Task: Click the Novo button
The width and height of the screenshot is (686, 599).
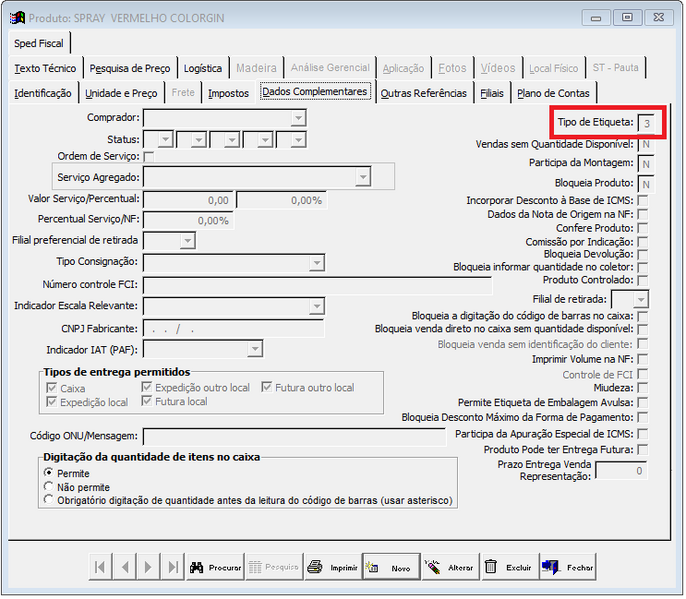Action: [x=392, y=568]
